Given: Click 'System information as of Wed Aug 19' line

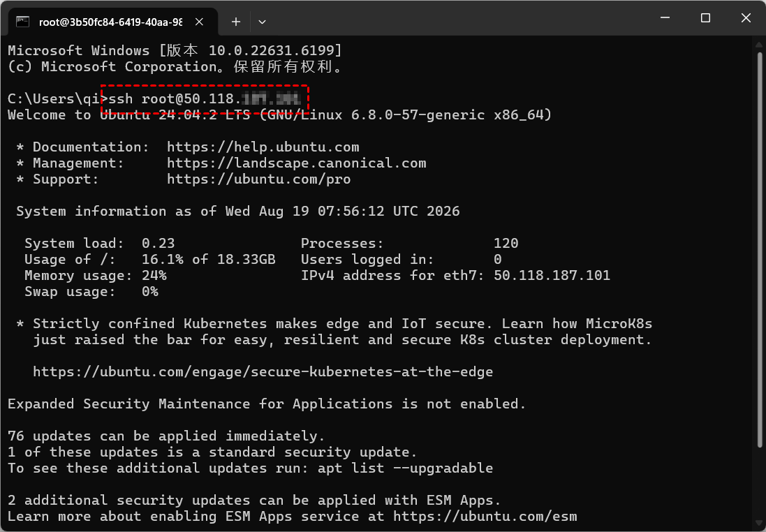Looking at the screenshot, I should click(x=238, y=211).
